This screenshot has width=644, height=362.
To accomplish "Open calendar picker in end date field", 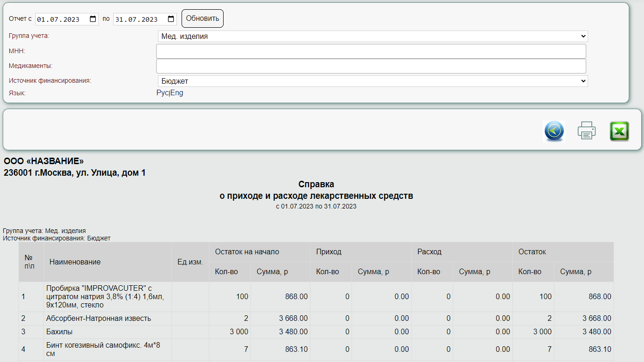I will pyautogui.click(x=171, y=19).
